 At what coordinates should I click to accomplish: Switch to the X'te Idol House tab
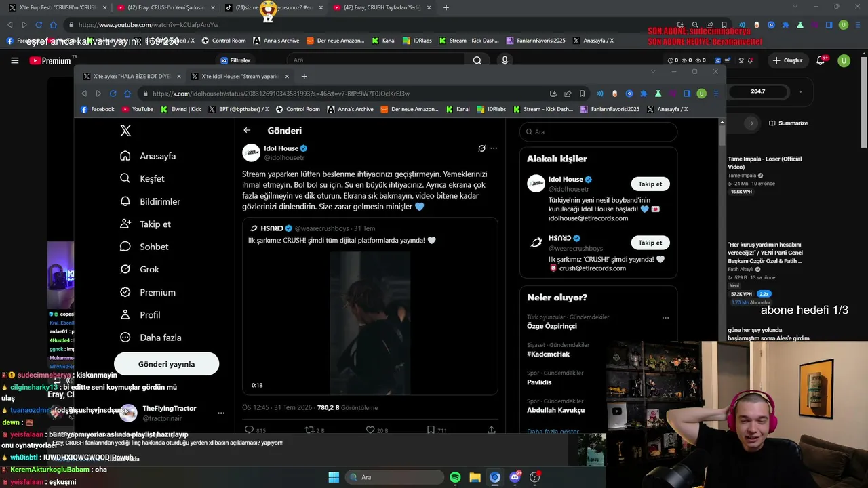[x=241, y=76]
